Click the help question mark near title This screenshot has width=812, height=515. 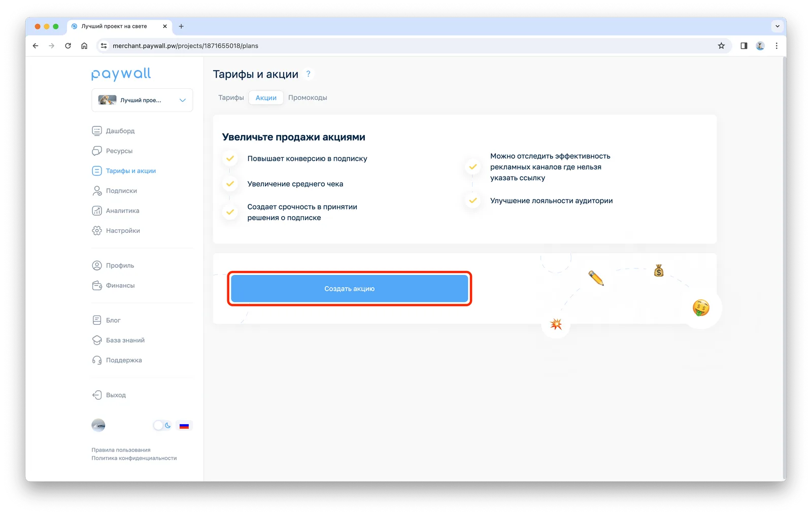(308, 74)
